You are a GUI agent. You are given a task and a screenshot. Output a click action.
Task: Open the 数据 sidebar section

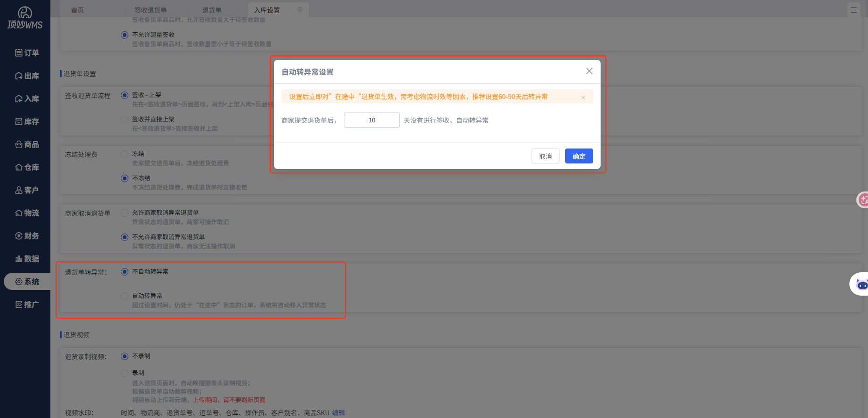pyautogui.click(x=27, y=259)
